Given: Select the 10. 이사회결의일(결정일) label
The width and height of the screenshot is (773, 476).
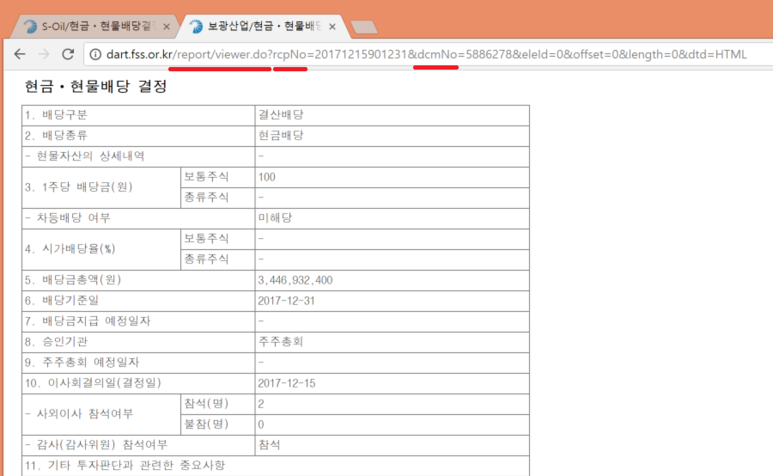Looking at the screenshot, I should click(x=93, y=383).
